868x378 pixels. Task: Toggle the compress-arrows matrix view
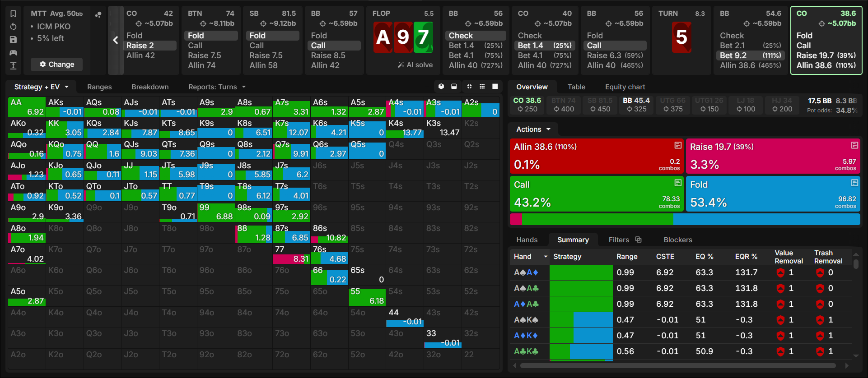469,87
